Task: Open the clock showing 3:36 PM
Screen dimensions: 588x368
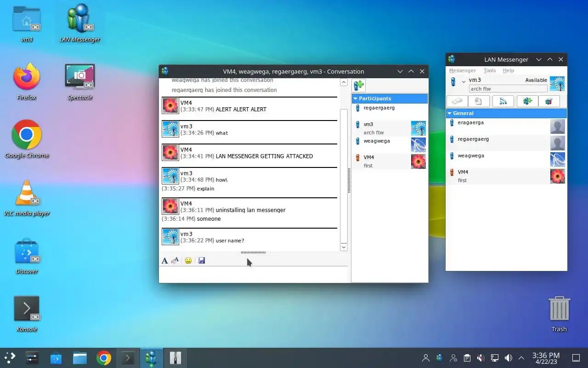Action: pyautogui.click(x=546, y=358)
